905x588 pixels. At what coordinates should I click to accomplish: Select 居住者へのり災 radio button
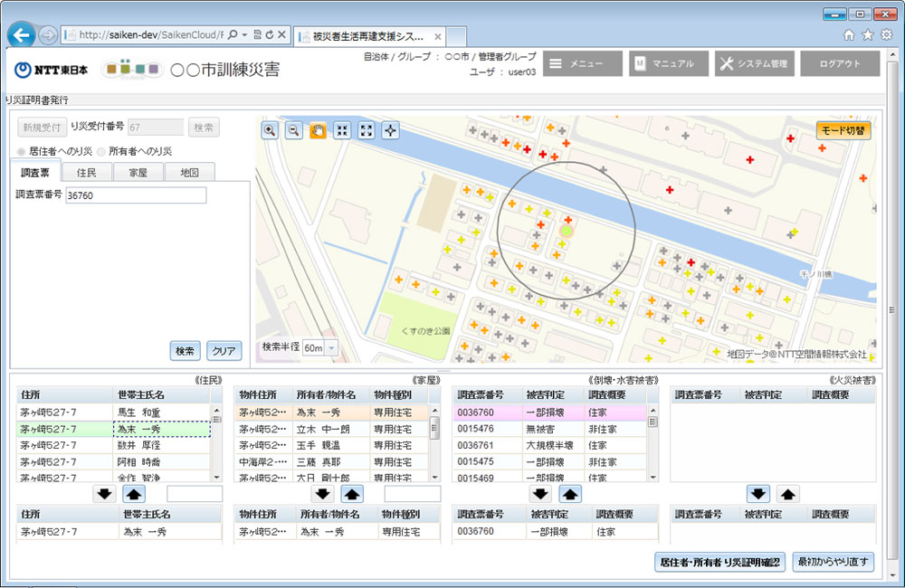click(22, 151)
